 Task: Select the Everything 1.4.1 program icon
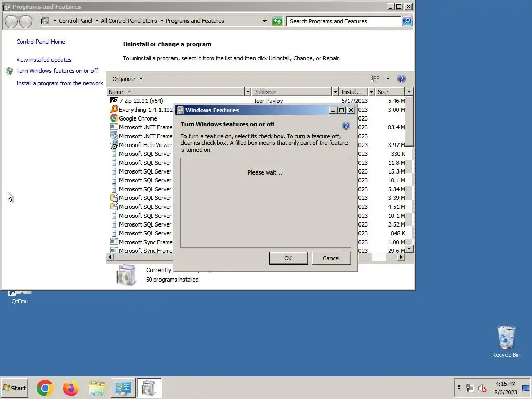tap(114, 109)
